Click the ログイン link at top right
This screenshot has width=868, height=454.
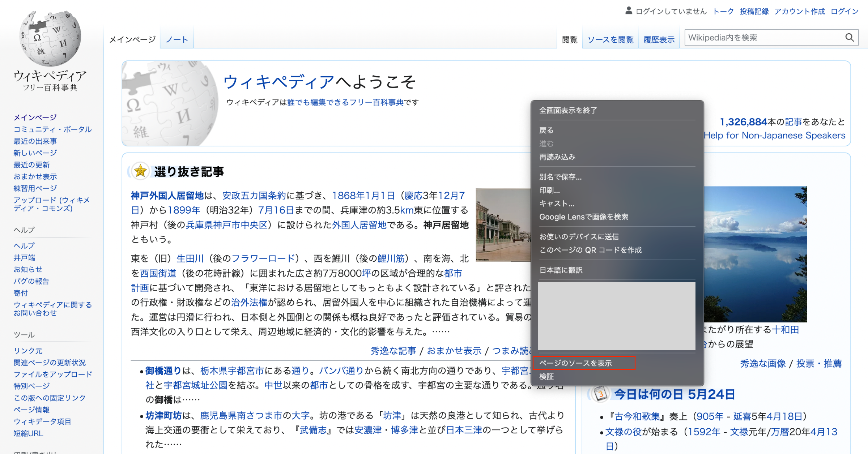coord(844,11)
